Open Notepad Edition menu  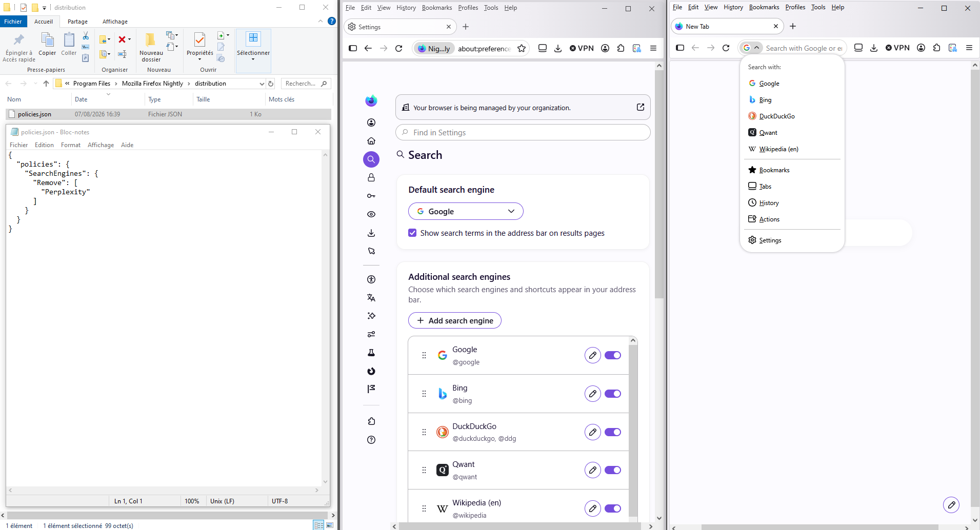tap(44, 145)
